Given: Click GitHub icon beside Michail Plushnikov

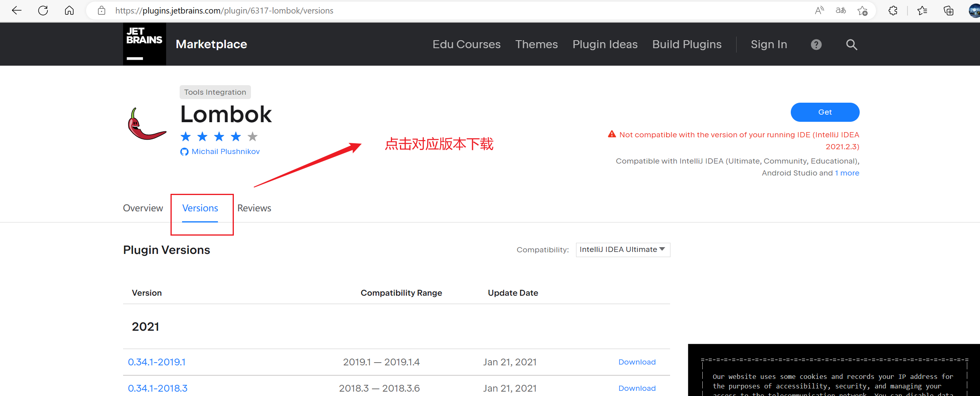Looking at the screenshot, I should (x=184, y=152).
